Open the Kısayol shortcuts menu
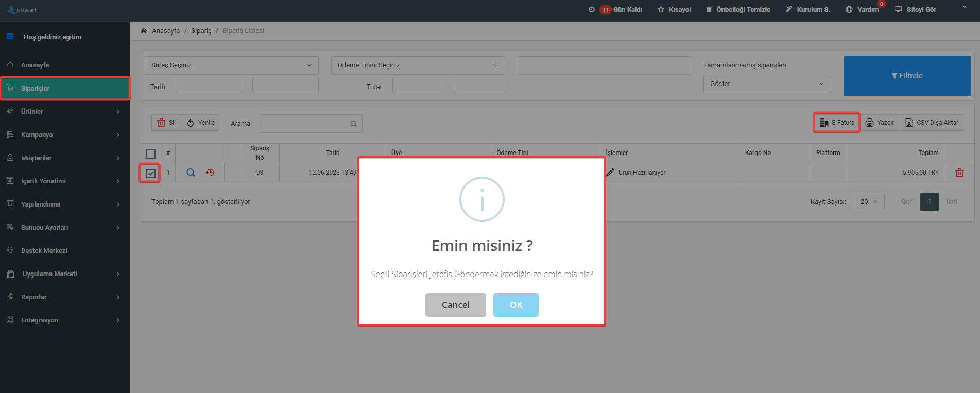The width and height of the screenshot is (980, 393). click(674, 10)
